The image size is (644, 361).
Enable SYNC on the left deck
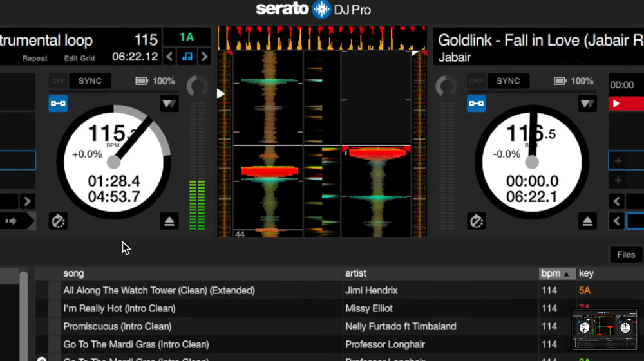90,81
